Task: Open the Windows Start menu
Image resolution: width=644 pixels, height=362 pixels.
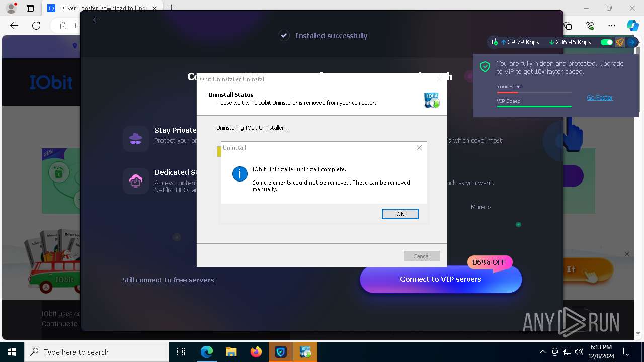Action: pos(12,352)
